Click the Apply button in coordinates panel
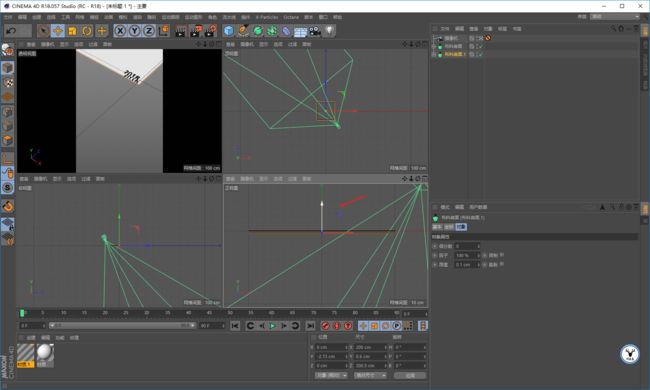 click(x=410, y=375)
